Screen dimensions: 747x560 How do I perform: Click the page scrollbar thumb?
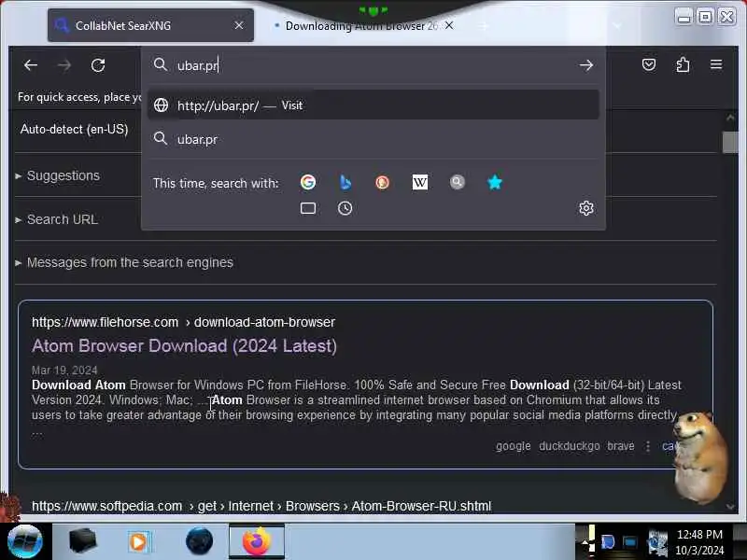coord(730,143)
